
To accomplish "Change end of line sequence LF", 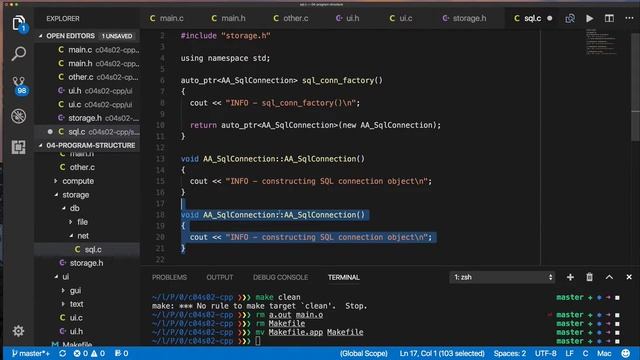I will click(x=569, y=353).
